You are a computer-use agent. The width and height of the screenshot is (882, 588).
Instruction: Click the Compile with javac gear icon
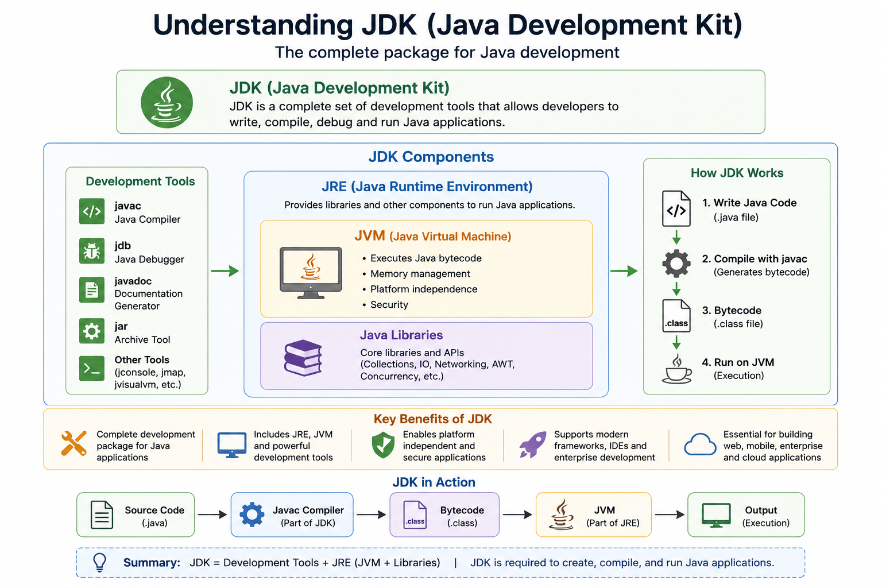point(676,264)
